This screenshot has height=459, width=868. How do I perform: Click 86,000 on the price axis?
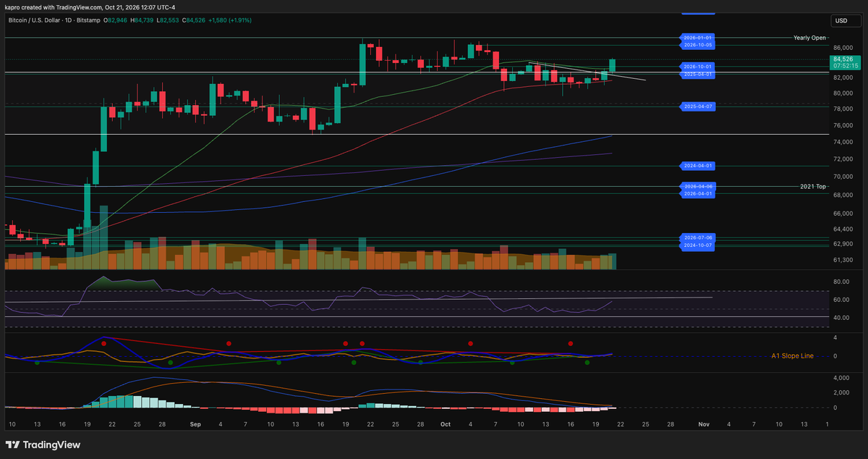tap(843, 47)
